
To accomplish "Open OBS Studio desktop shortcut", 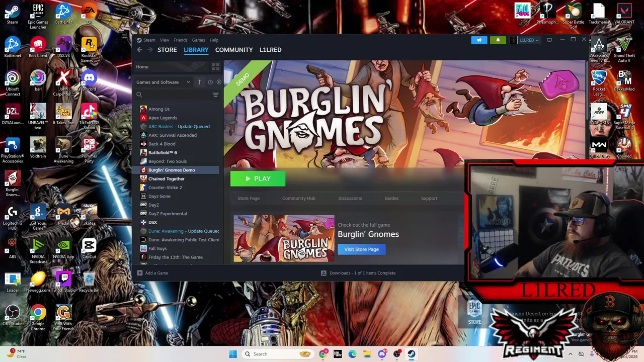I will (13, 316).
